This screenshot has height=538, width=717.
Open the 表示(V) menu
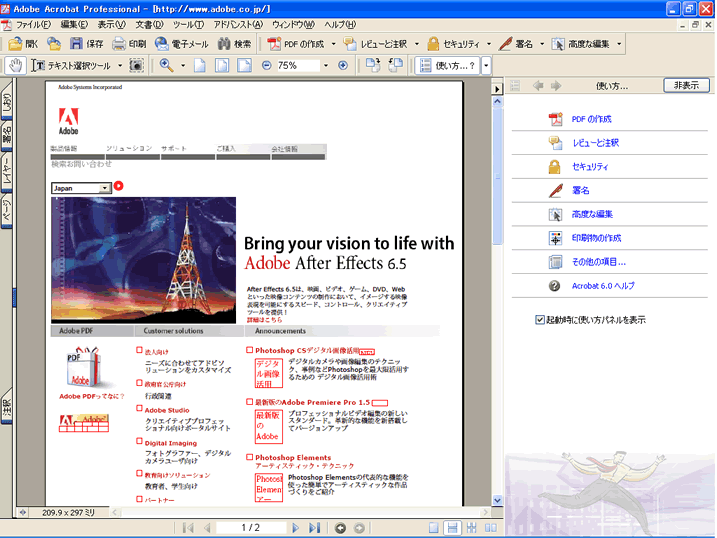(111, 24)
